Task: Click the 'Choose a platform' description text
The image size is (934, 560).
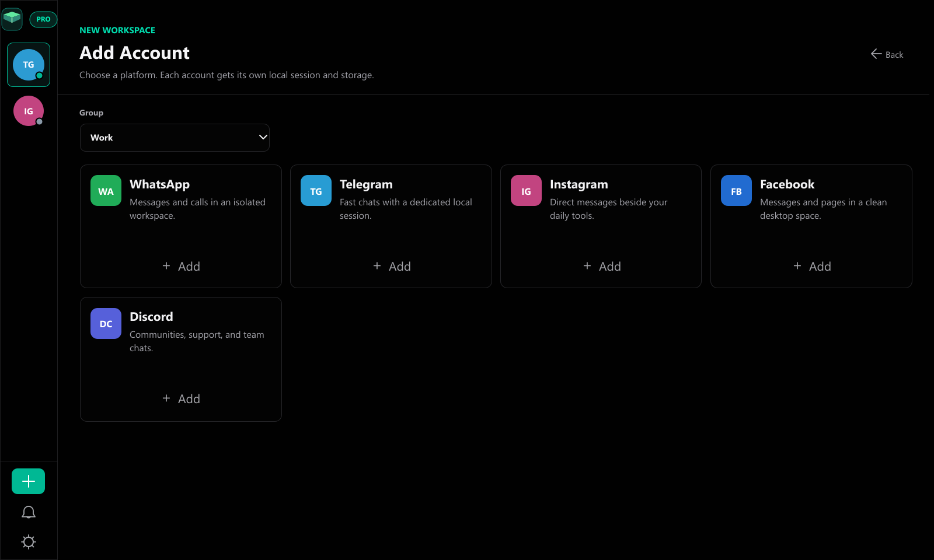Action: click(226, 75)
